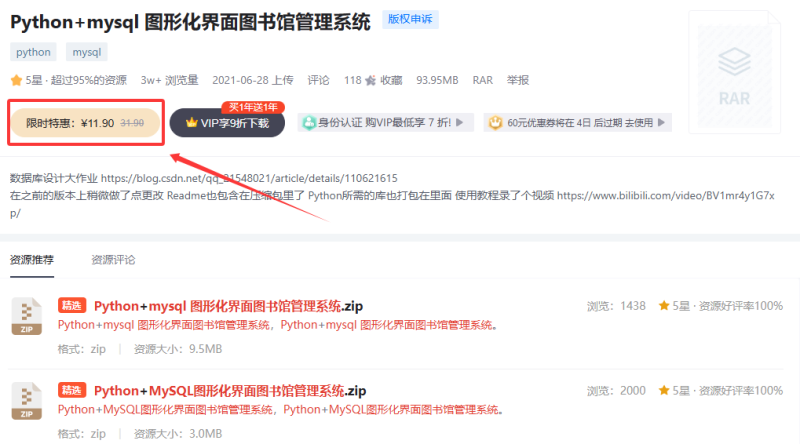Click the 93.95MB file size text

437,80
